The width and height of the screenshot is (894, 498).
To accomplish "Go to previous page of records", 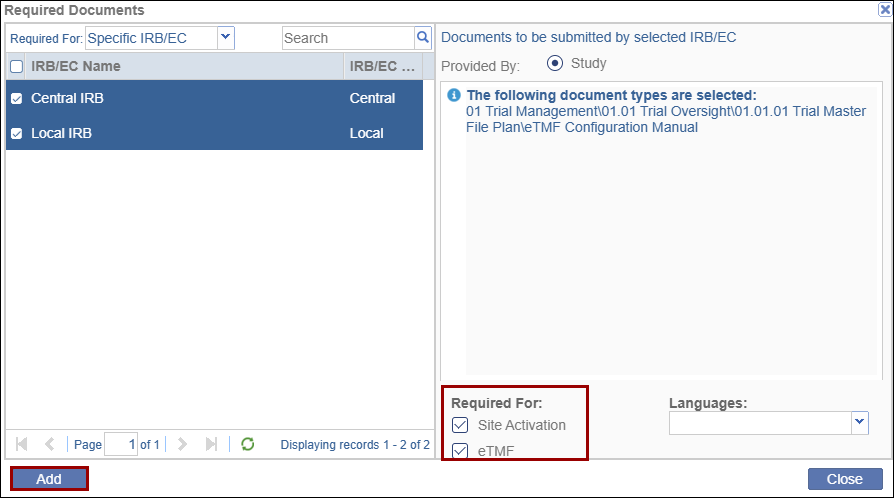I will point(49,444).
